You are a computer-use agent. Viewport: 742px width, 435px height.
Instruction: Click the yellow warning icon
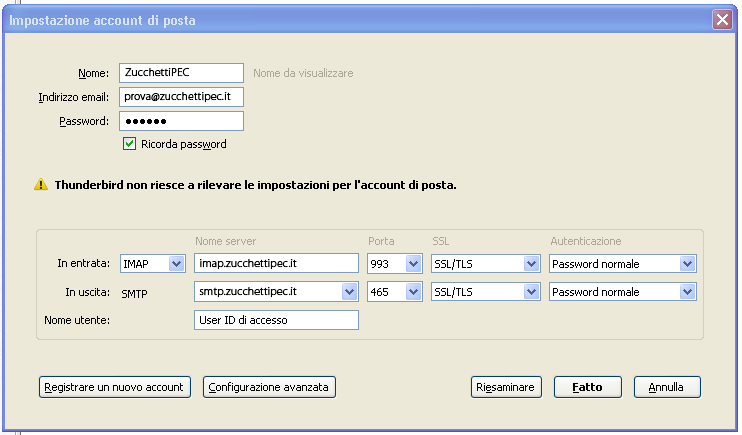[x=41, y=185]
